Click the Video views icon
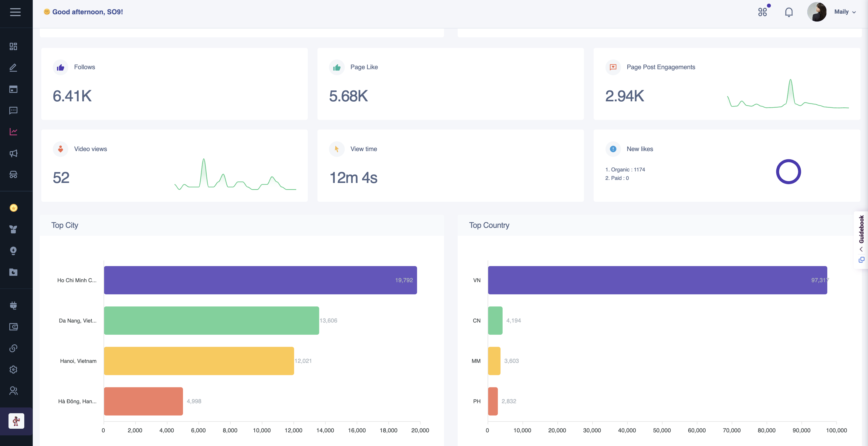The image size is (868, 446). [61, 149]
